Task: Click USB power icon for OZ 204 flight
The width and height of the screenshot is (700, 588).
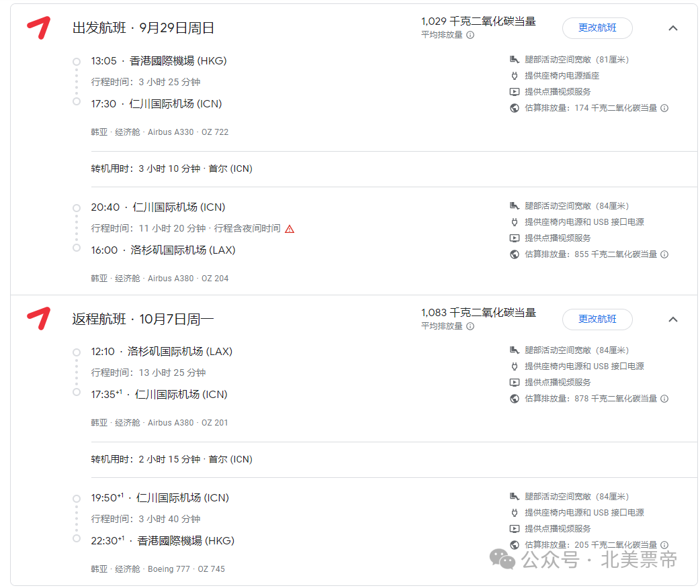Action: tap(515, 222)
